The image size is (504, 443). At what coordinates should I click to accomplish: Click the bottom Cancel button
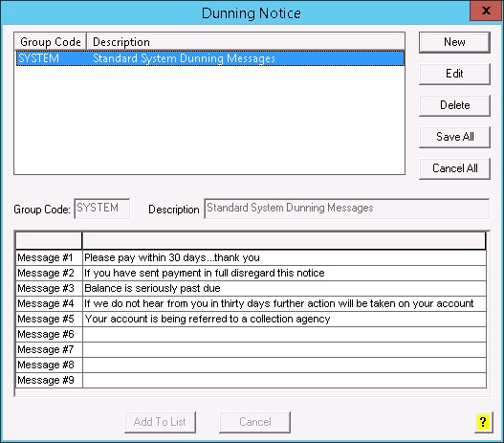click(255, 422)
